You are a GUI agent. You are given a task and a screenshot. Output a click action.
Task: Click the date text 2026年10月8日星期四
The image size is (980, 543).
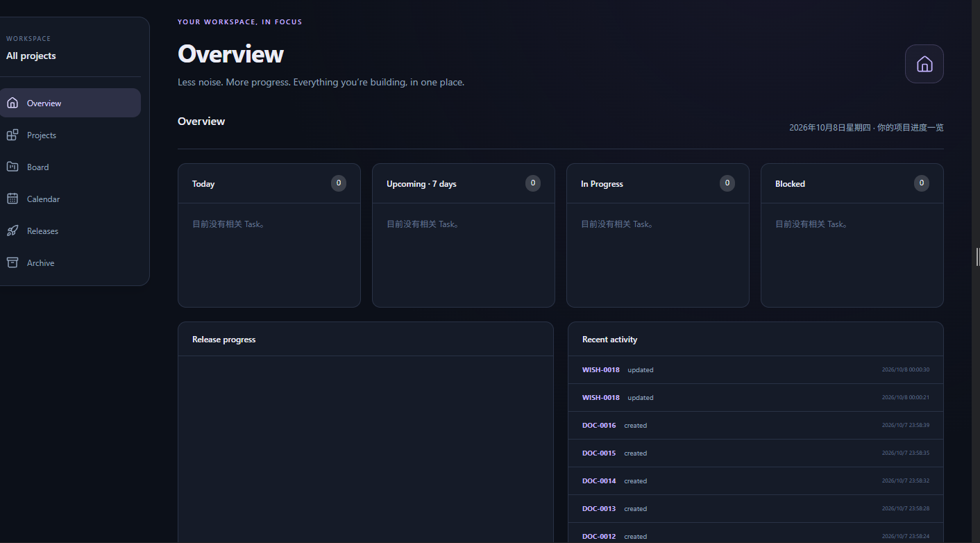pyautogui.click(x=829, y=128)
